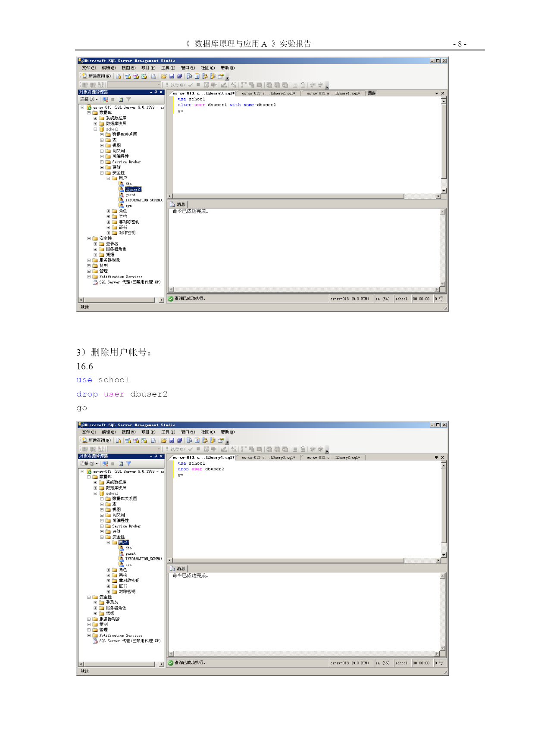Click SQL Server 代理 node in lower tree
535x756 pixels.
130,641
